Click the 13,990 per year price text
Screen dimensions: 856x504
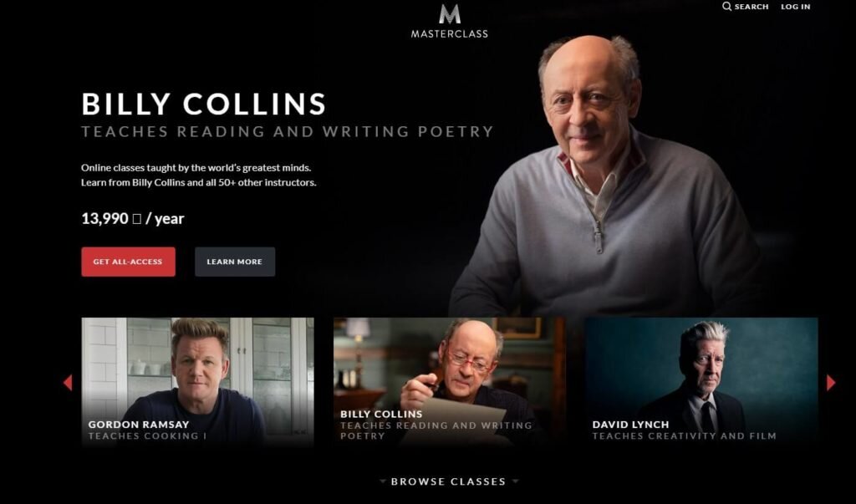point(133,218)
